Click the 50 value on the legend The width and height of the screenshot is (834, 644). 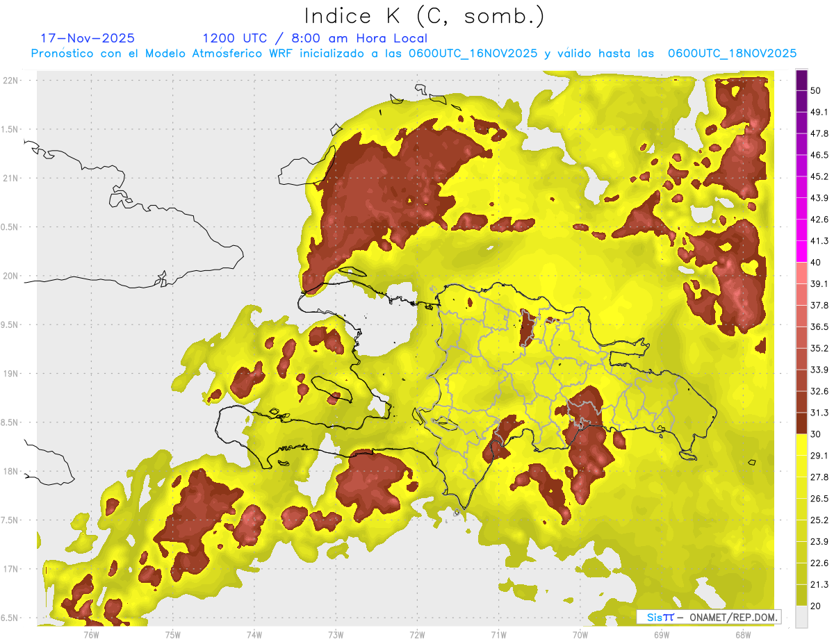[x=816, y=91]
